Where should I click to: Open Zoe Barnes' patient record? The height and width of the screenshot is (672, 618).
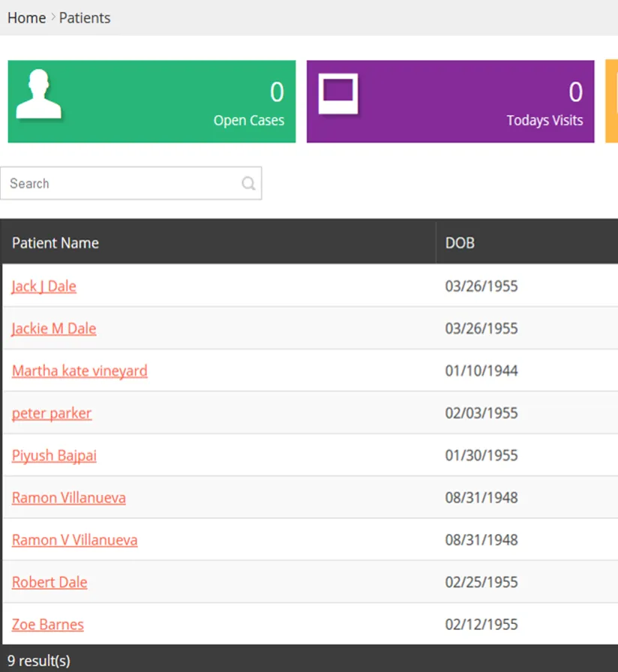pyautogui.click(x=47, y=624)
